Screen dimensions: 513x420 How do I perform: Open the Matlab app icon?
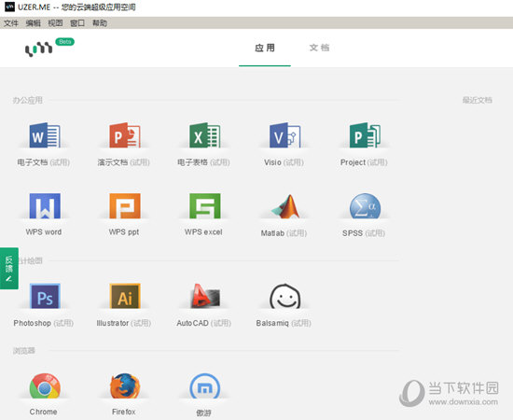pos(285,206)
